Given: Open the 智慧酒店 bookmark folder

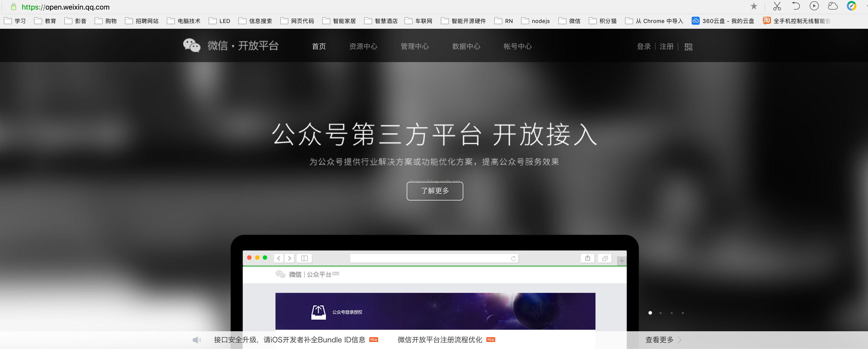Looking at the screenshot, I should pyautogui.click(x=381, y=21).
